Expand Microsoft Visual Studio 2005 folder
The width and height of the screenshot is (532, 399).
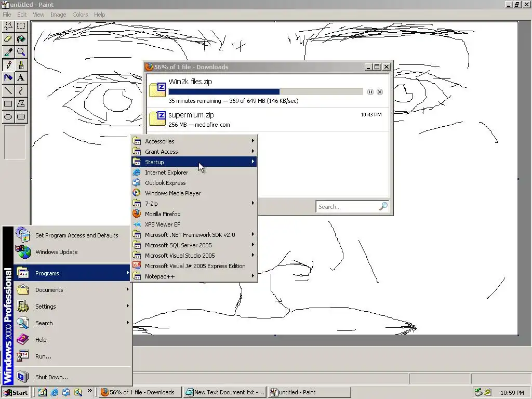tap(194, 256)
